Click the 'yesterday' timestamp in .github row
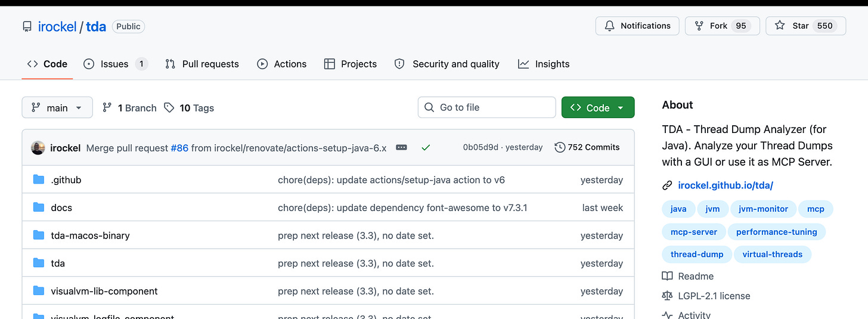 [602, 180]
